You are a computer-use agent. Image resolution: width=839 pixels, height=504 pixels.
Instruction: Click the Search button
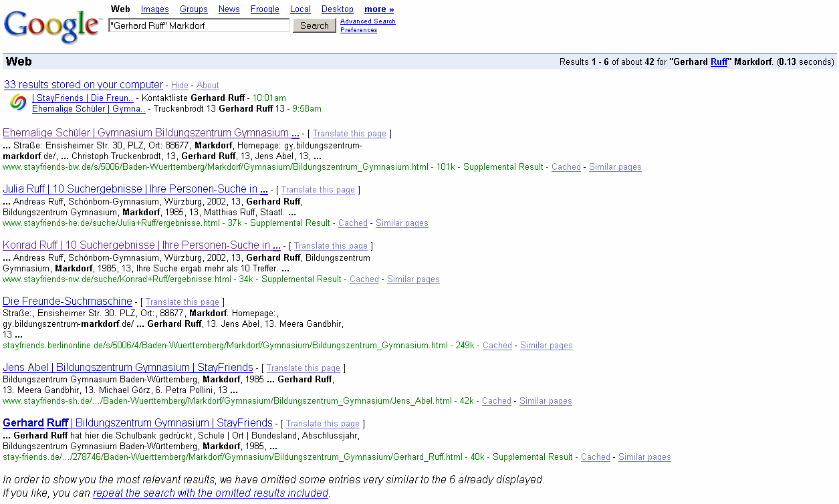[314, 25]
